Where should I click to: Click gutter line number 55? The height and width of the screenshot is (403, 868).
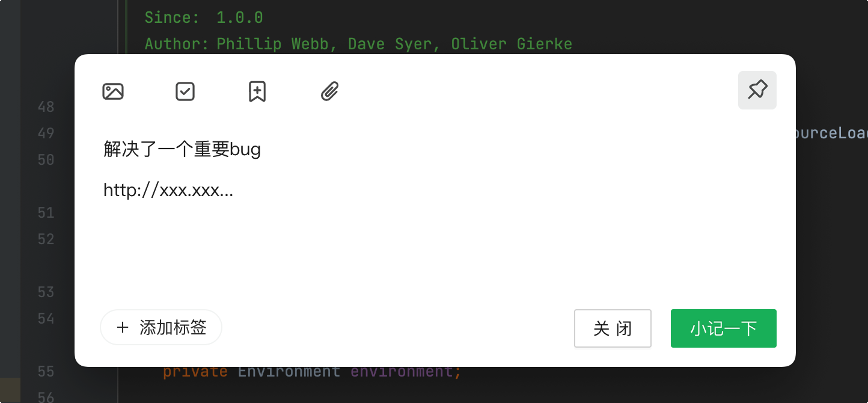coord(46,372)
